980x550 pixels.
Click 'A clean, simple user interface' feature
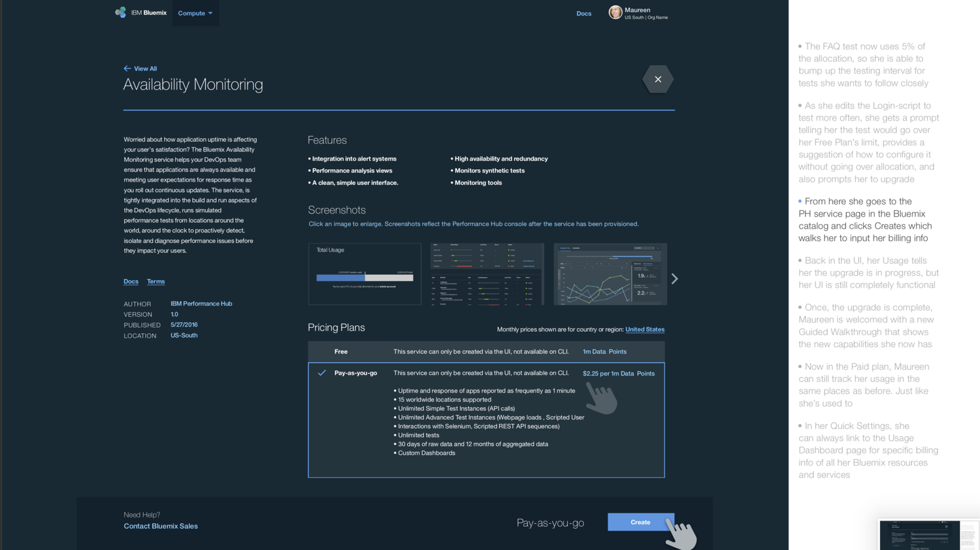point(355,183)
